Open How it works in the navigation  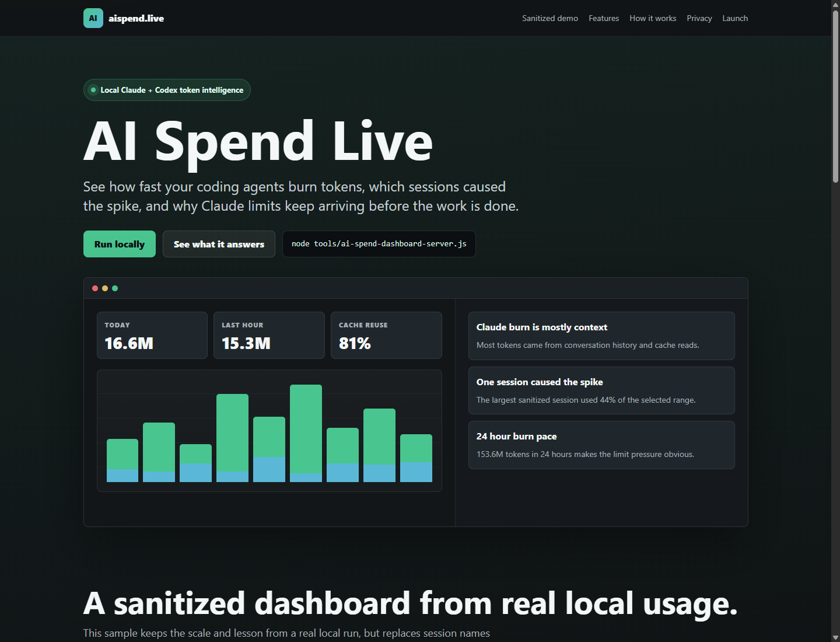653,18
